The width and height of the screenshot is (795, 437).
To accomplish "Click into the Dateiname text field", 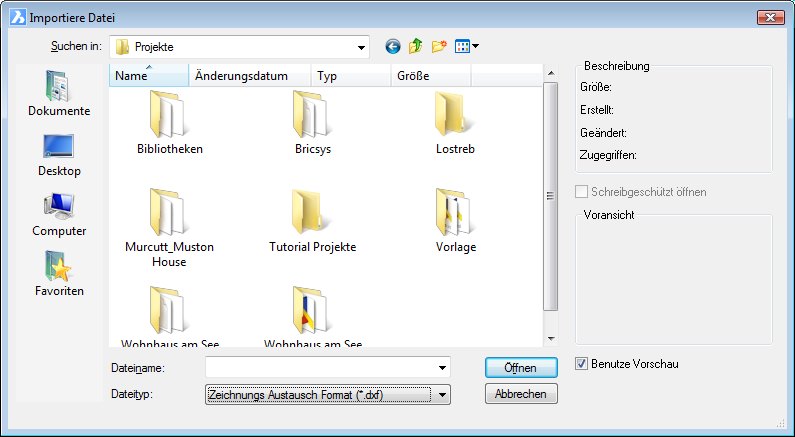I will point(320,368).
